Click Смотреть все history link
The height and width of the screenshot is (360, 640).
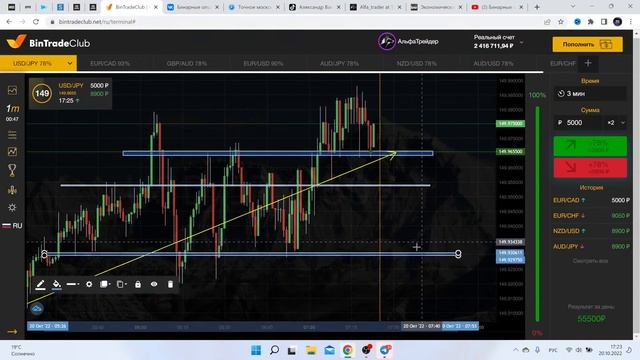(x=590, y=260)
